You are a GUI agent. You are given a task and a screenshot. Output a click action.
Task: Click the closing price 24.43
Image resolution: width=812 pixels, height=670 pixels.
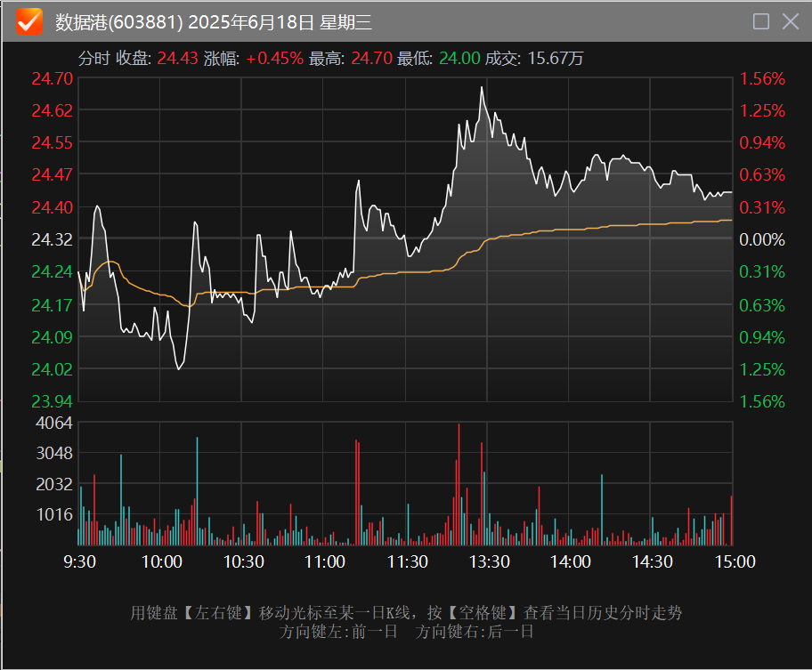coord(177,58)
